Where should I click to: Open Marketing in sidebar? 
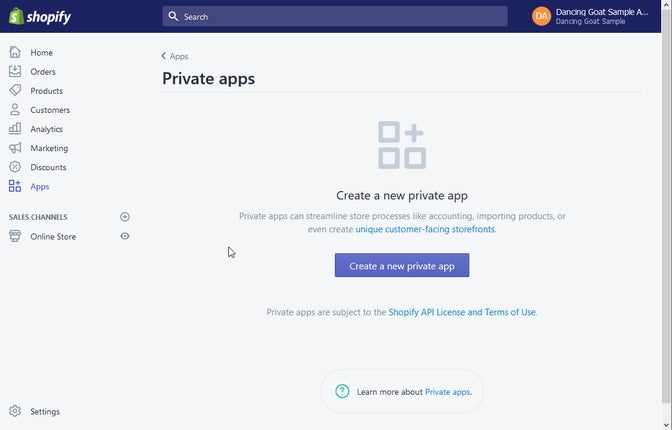(x=49, y=148)
